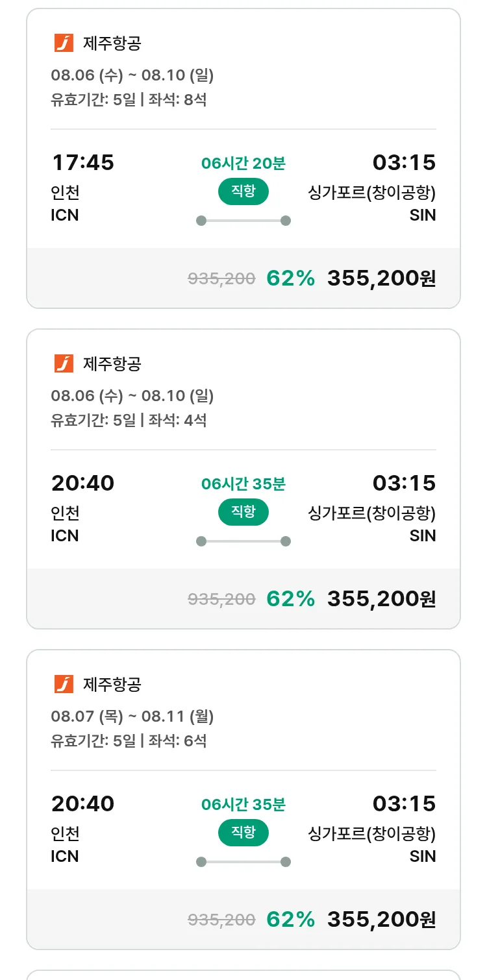This screenshot has width=487, height=980.
Task: Click date range 08.07 (목) ~ 08.11 (월)
Action: [132, 717]
